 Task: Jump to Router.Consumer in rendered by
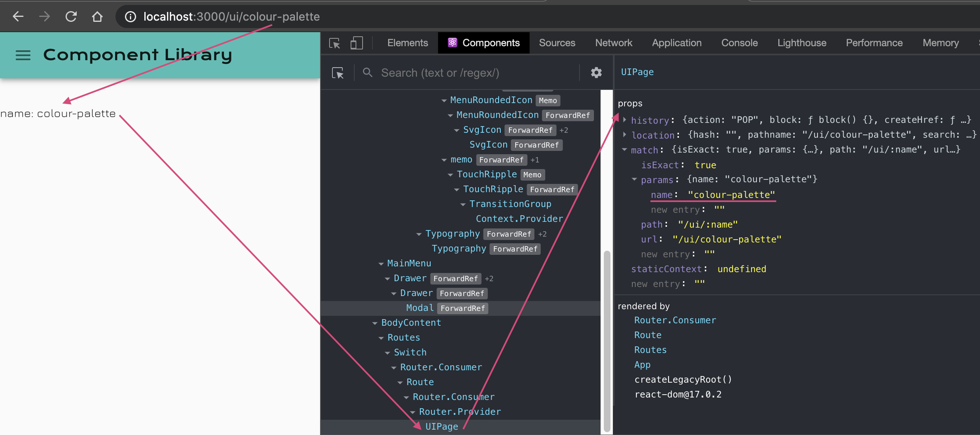(x=675, y=320)
